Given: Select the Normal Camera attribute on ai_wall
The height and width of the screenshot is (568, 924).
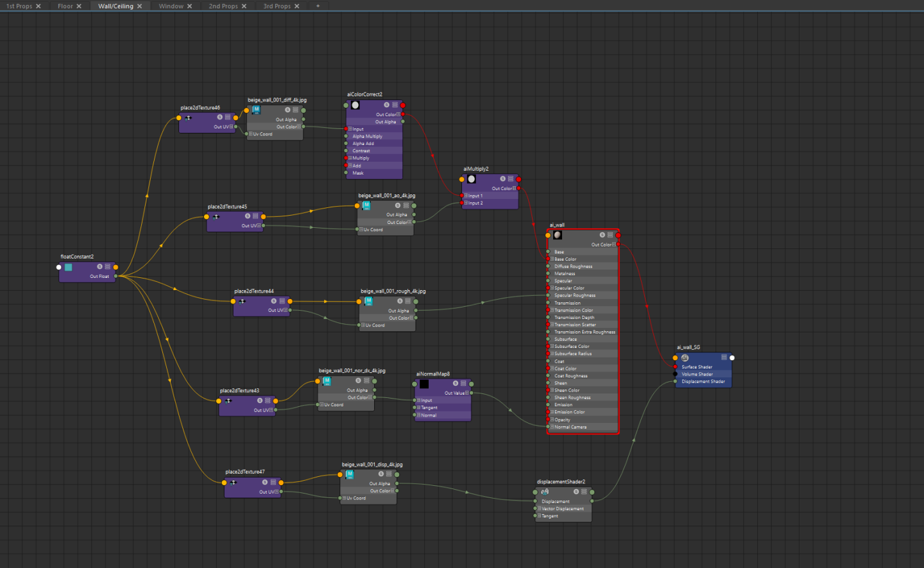Looking at the screenshot, I should (583, 427).
